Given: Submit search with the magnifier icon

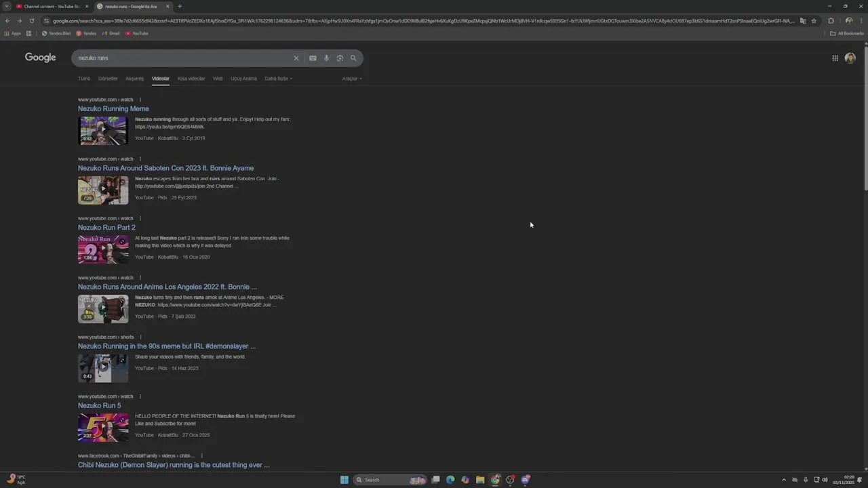Looking at the screenshot, I should (x=353, y=58).
